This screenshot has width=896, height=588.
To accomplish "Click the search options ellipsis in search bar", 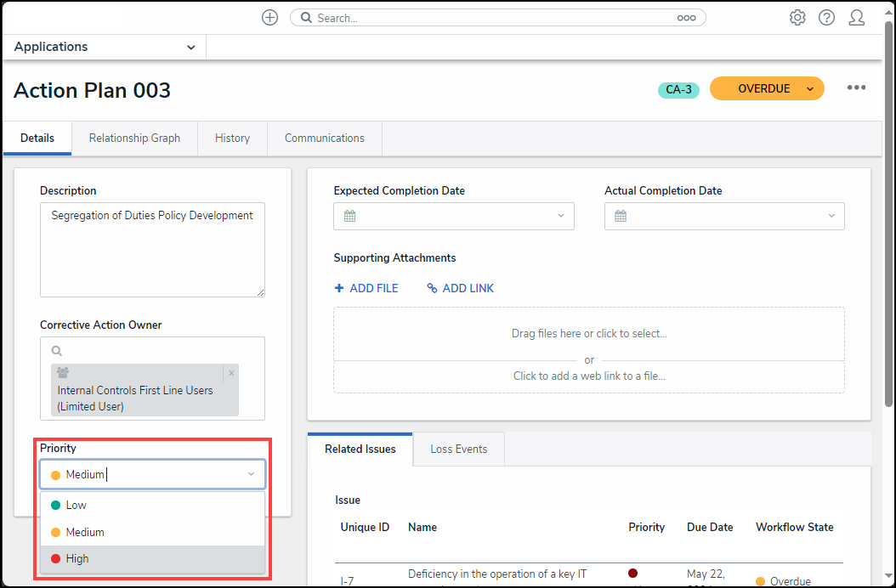I will [686, 18].
